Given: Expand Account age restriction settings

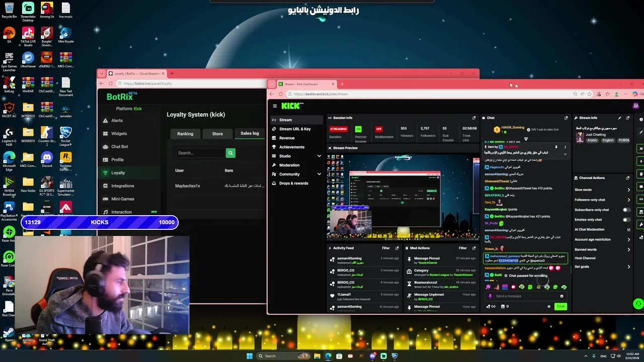Looking at the screenshot, I should 628,240.
